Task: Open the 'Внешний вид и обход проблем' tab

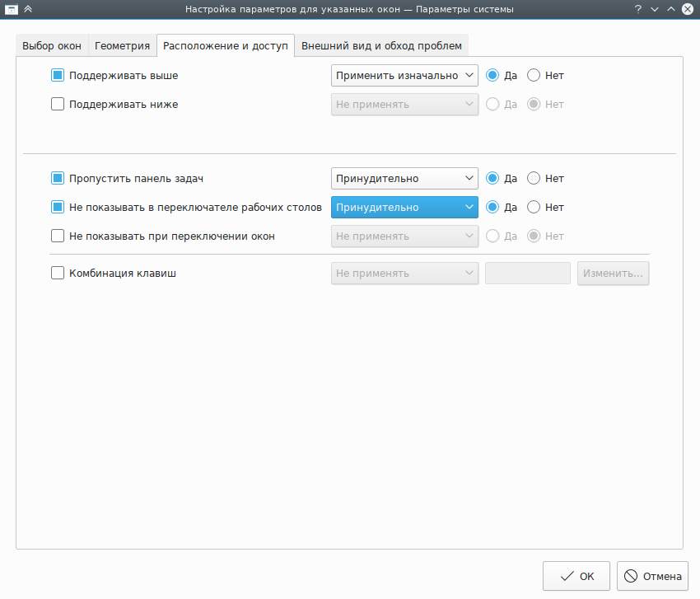Action: pos(382,45)
